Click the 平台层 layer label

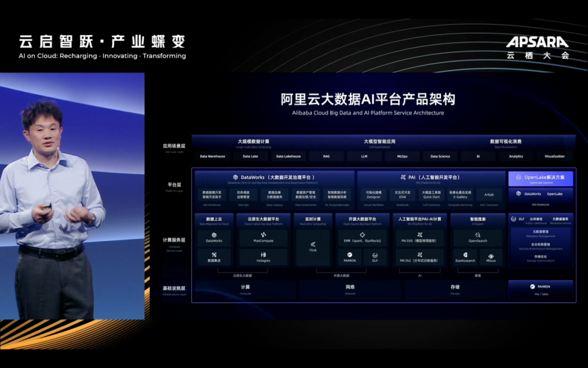tap(174, 185)
